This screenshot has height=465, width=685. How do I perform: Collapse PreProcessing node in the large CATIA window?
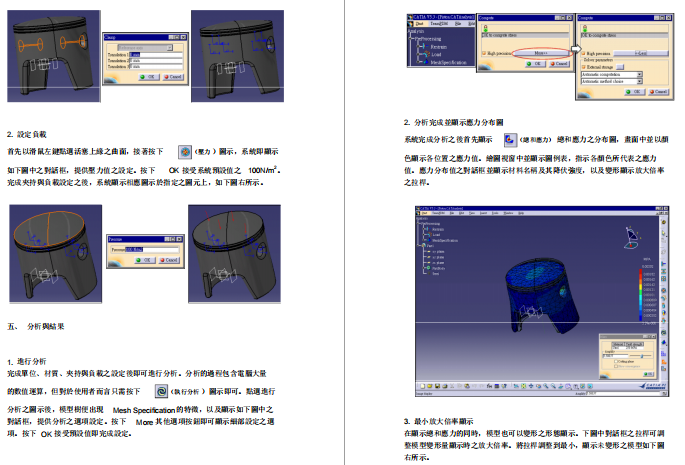tap(418, 223)
